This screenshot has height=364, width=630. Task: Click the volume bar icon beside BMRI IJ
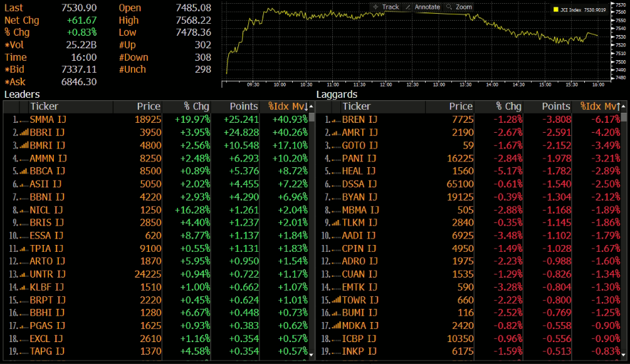(x=24, y=145)
